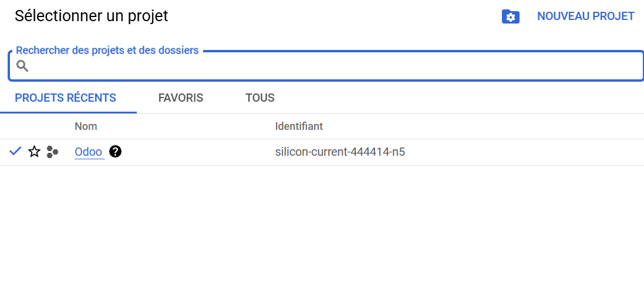Focus the project and folder search field
This screenshot has width=644, height=288.
click(x=326, y=66)
